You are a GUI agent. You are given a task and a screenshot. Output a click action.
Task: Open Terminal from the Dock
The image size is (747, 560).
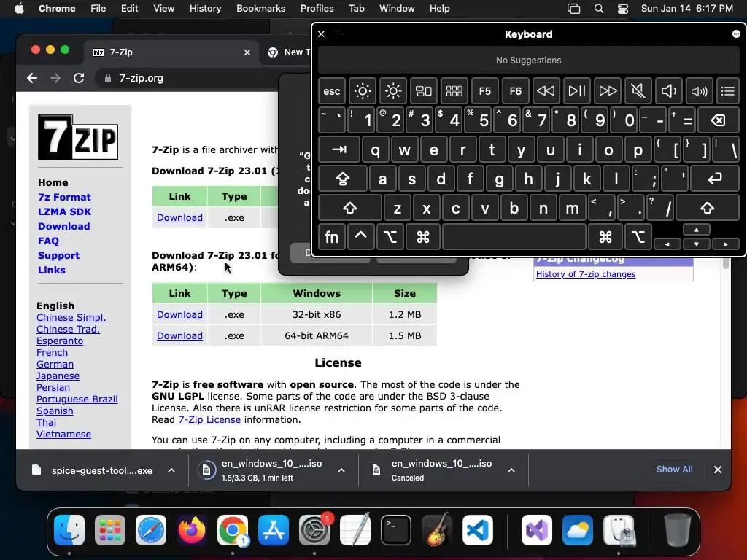tap(396, 530)
